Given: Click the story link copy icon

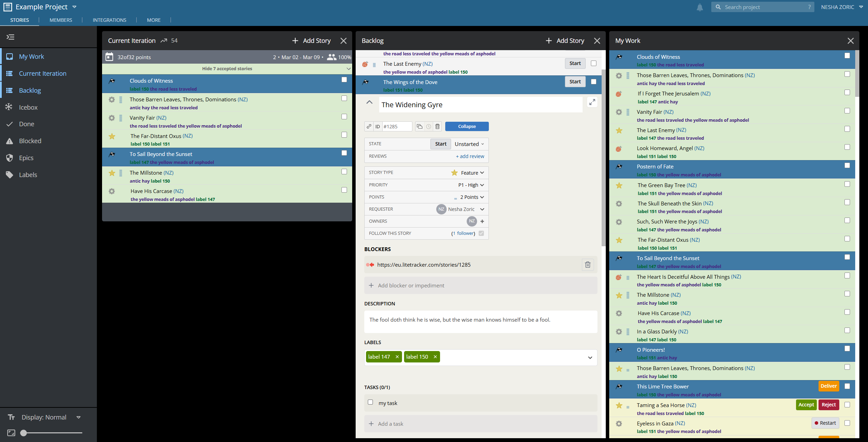Looking at the screenshot, I should click(x=369, y=127).
